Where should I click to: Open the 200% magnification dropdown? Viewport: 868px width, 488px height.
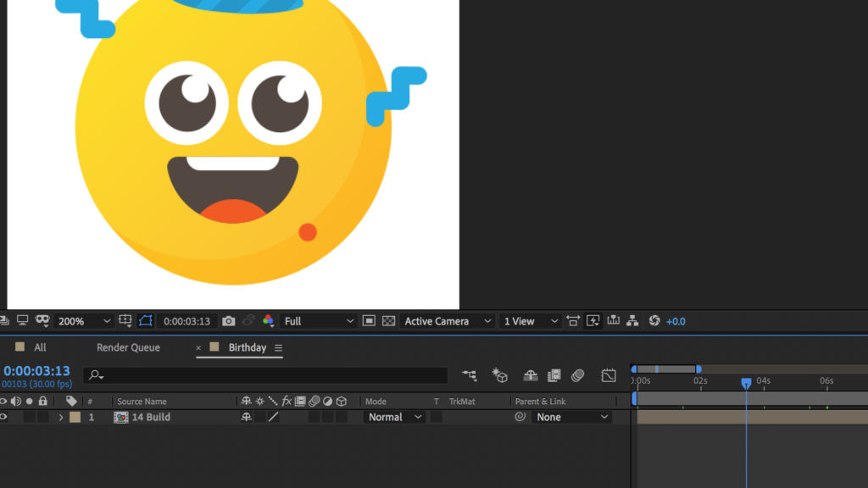tap(84, 321)
